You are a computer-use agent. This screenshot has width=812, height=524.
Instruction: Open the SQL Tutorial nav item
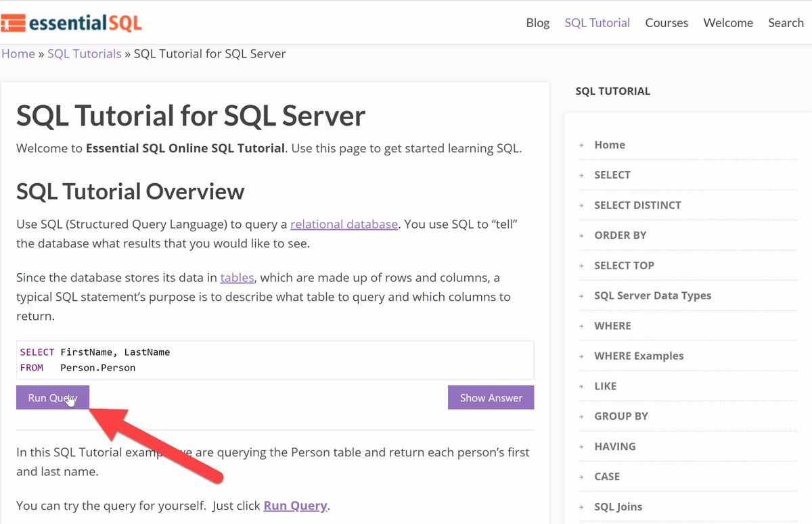click(597, 23)
